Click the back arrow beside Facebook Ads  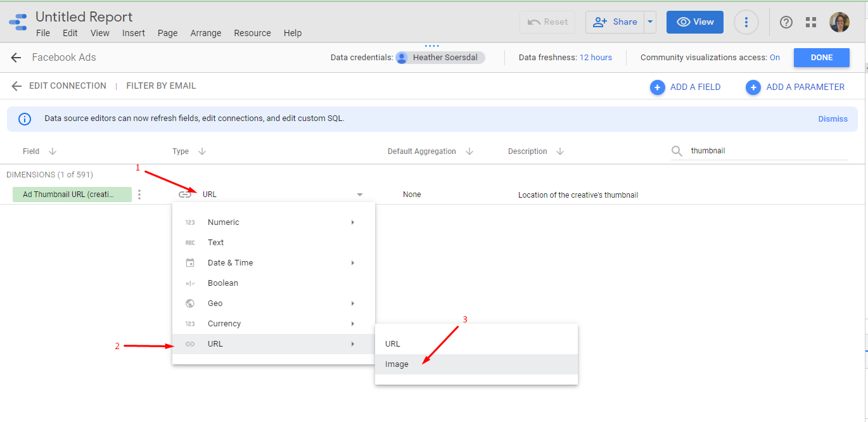coord(16,58)
